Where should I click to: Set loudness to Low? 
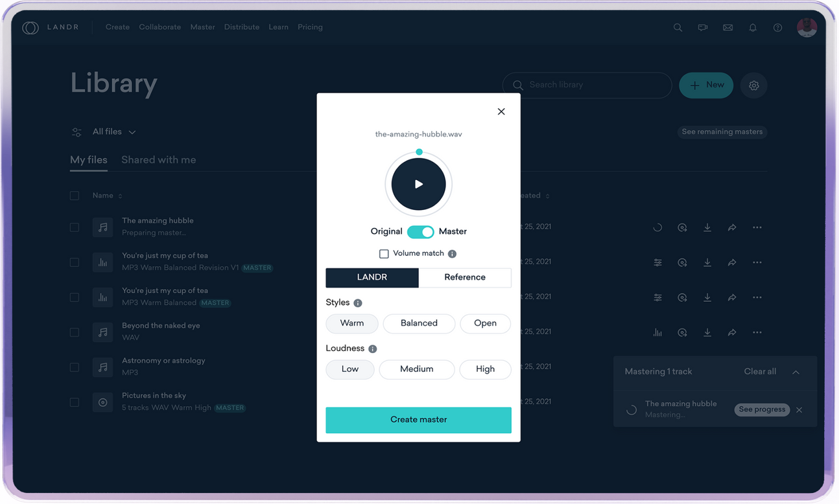point(350,369)
